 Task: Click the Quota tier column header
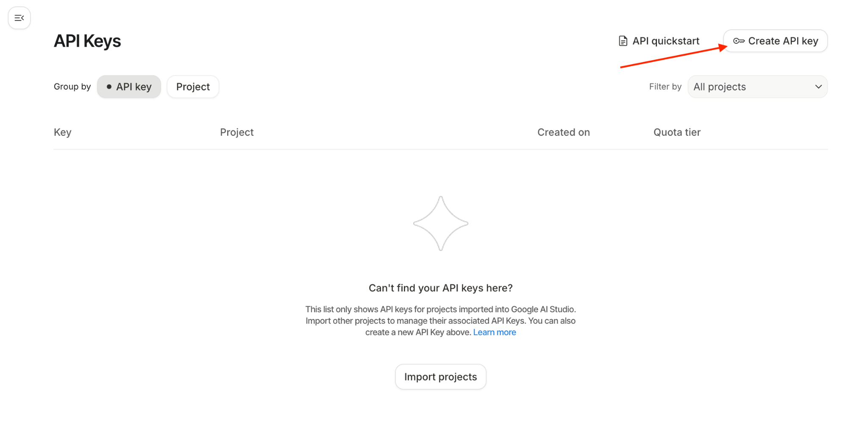tap(676, 132)
